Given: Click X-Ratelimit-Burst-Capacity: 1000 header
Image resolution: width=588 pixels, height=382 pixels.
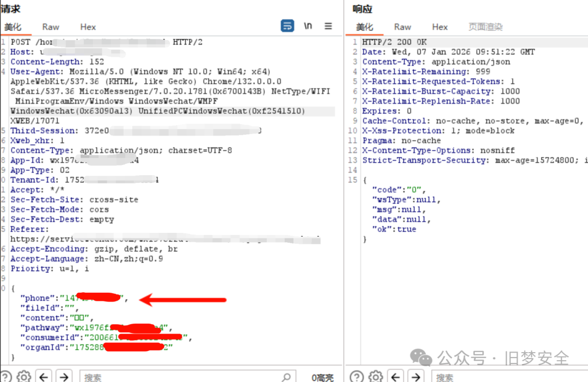Looking at the screenshot, I should point(441,91).
